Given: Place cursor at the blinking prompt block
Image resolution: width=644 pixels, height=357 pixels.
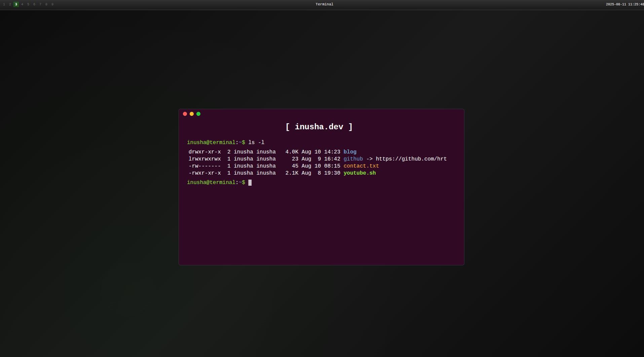Looking at the screenshot, I should 250,183.
